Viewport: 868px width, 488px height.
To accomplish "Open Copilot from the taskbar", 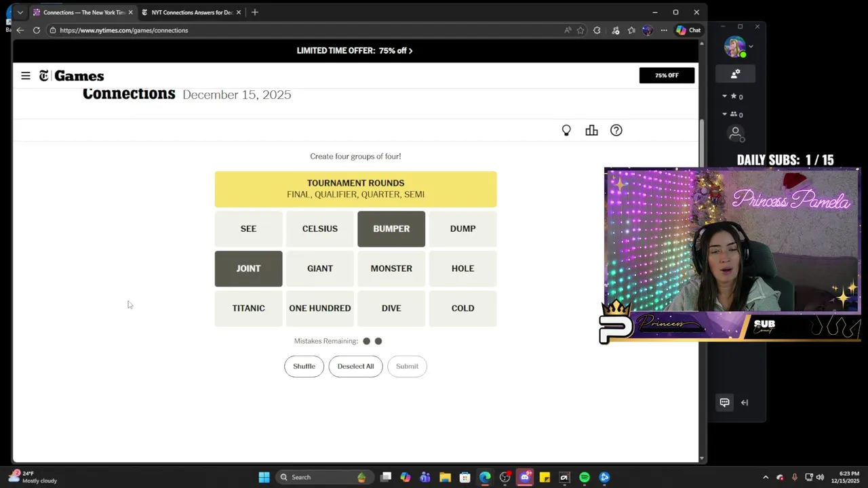I will (406, 477).
